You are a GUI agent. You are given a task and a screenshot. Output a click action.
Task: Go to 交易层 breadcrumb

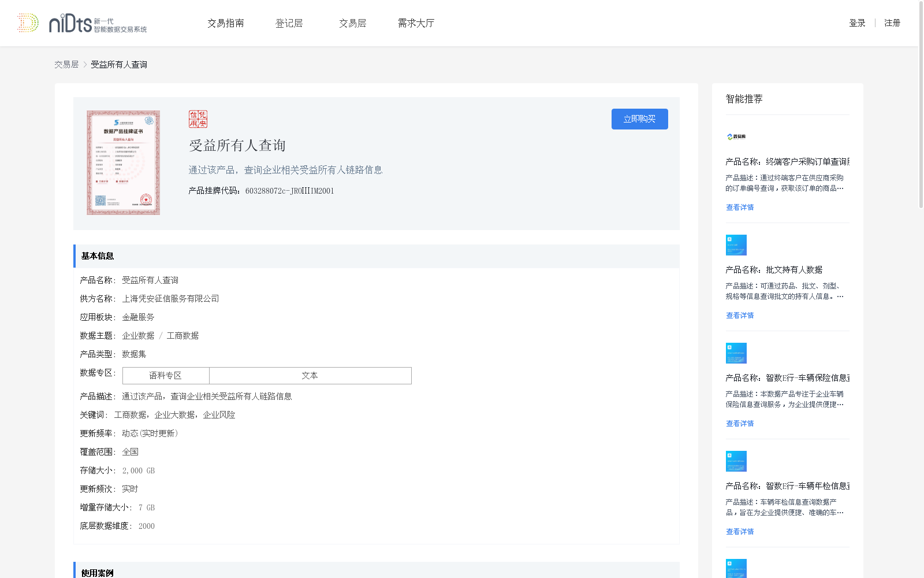click(x=66, y=65)
